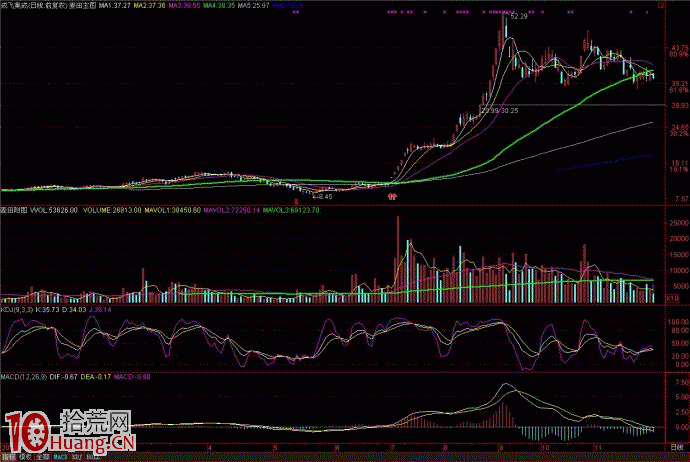
Task: Click the 29.93 price axis value
Action: (x=680, y=106)
